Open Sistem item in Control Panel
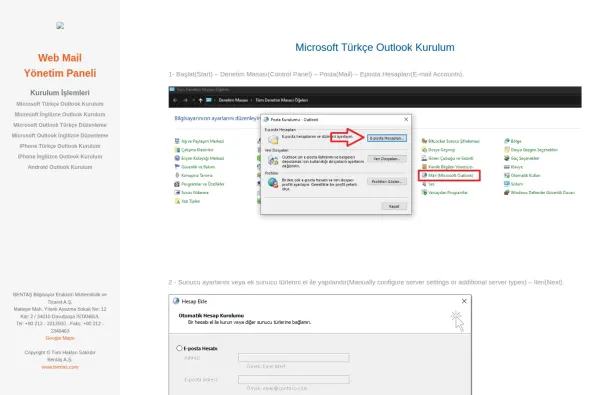This screenshot has height=395, width=600. [514, 184]
